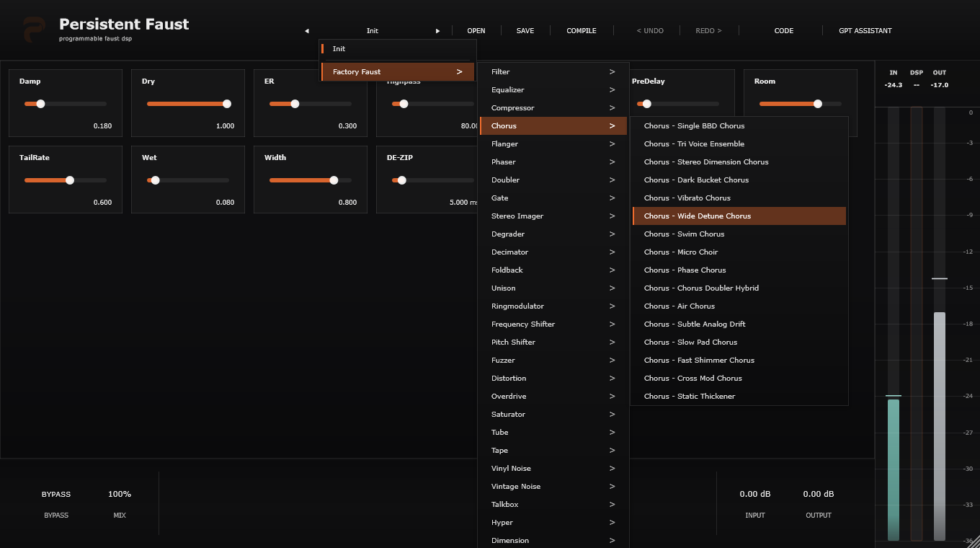The height and width of the screenshot is (548, 980).
Task: Click the TailRate slider handle
Action: click(x=70, y=180)
